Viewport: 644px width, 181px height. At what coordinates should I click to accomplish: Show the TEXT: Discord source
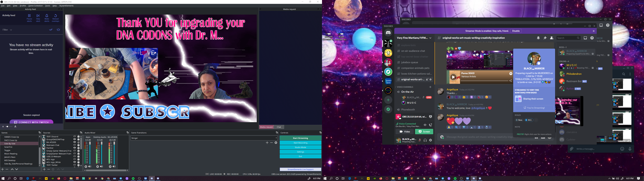pos(74,136)
